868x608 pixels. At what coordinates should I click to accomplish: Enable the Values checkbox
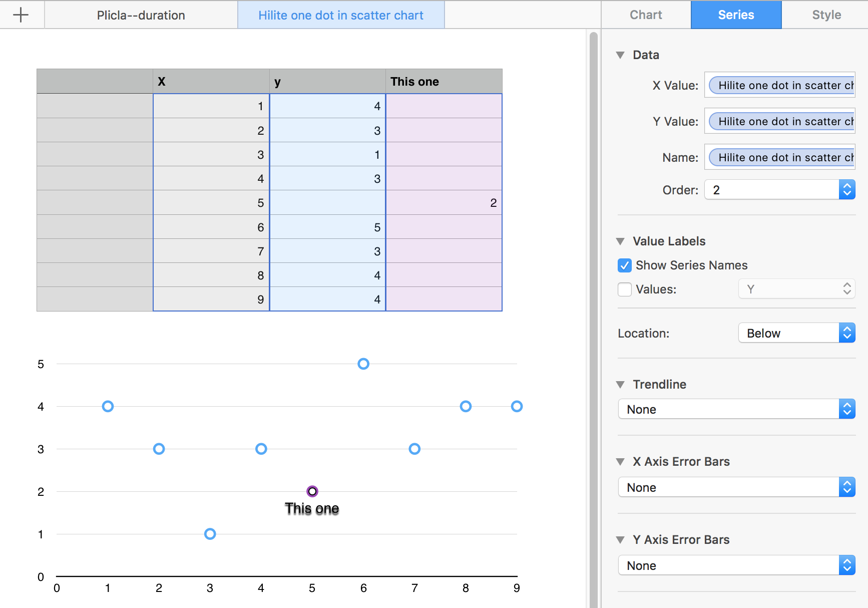point(625,289)
